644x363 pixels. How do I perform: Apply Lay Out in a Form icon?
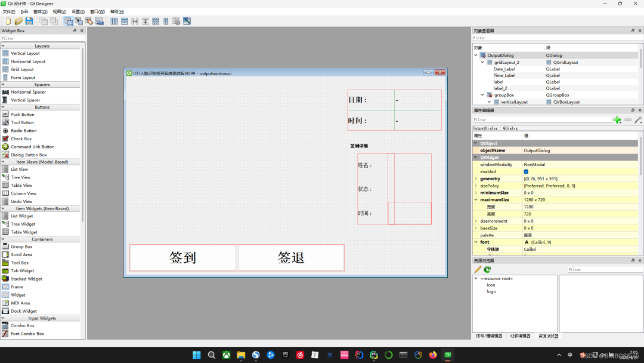pyautogui.click(x=166, y=21)
